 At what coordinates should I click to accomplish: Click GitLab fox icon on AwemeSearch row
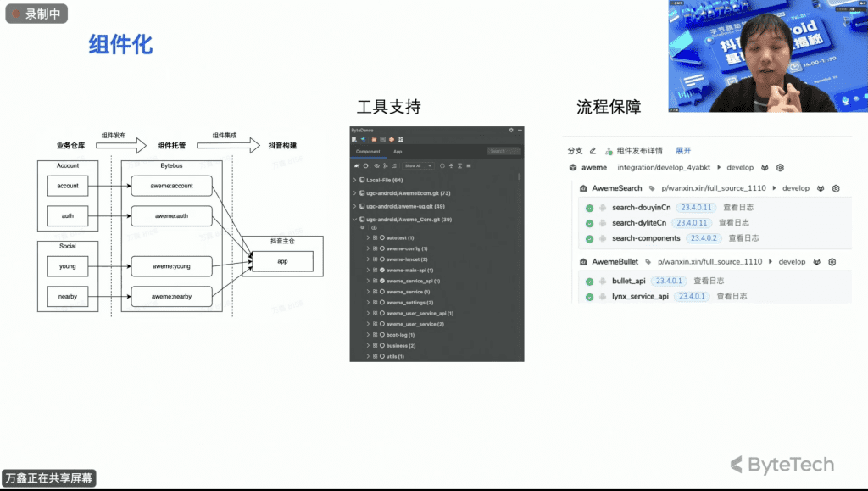tap(820, 188)
